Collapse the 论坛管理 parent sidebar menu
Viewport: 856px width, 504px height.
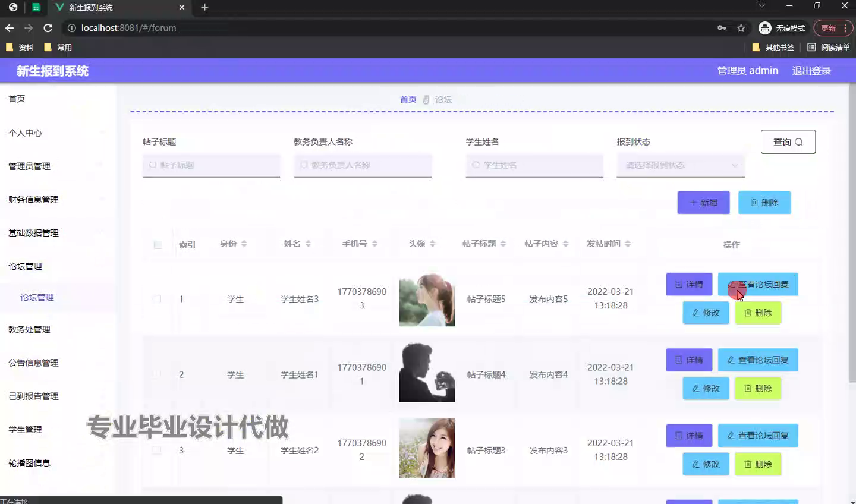[58, 266]
